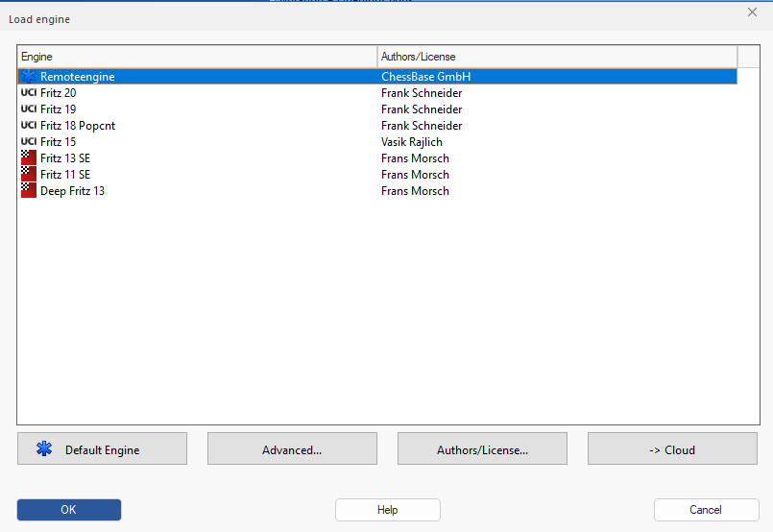Click the UCI icon beside Fritz 20
Image resolution: width=773 pixels, height=532 pixels.
[29, 93]
